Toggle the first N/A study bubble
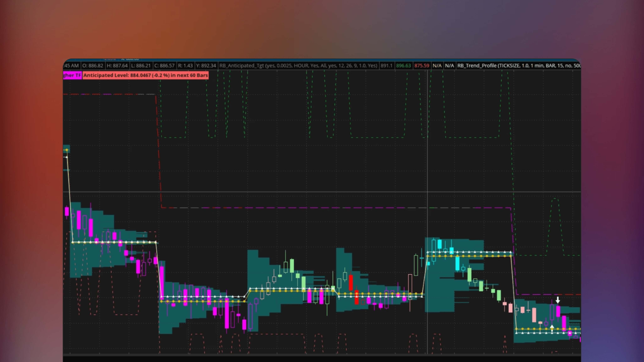Viewport: 644px width, 362px height. 437,66
